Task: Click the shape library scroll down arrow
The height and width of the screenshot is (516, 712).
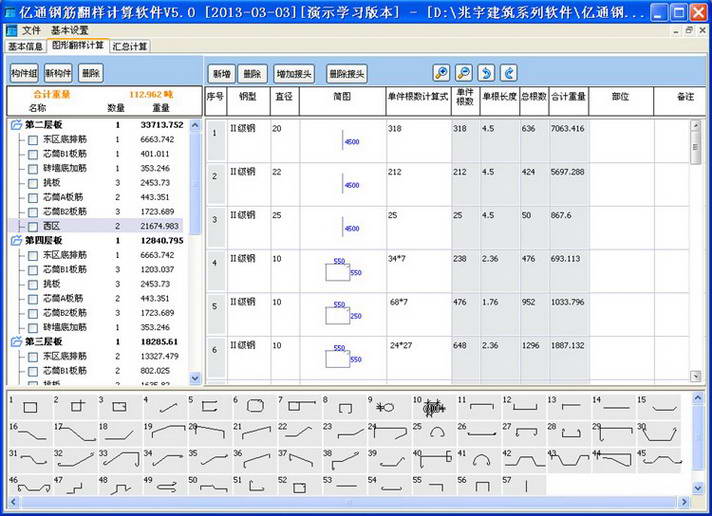Action: 698,488
